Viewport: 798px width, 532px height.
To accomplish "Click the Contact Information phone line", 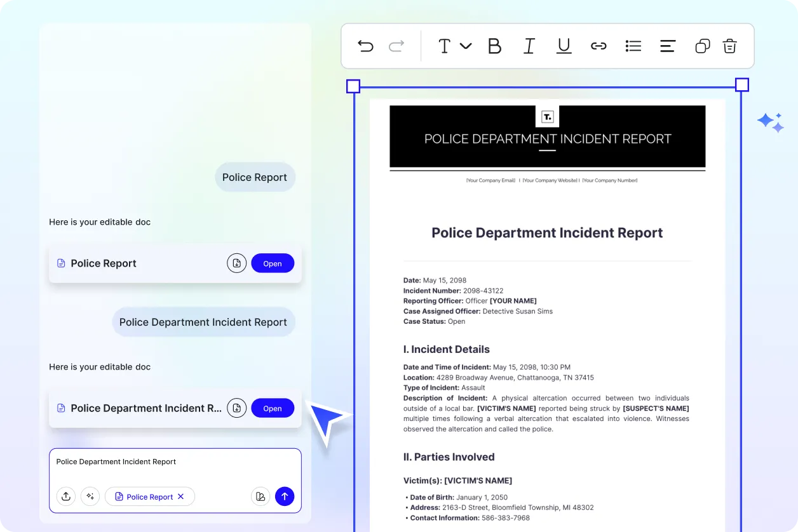I will 468,518.
